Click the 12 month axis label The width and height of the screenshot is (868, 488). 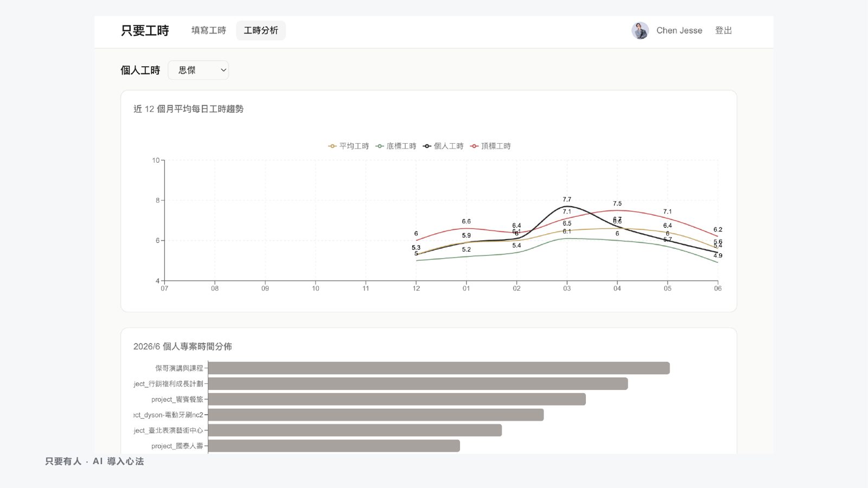[416, 288]
